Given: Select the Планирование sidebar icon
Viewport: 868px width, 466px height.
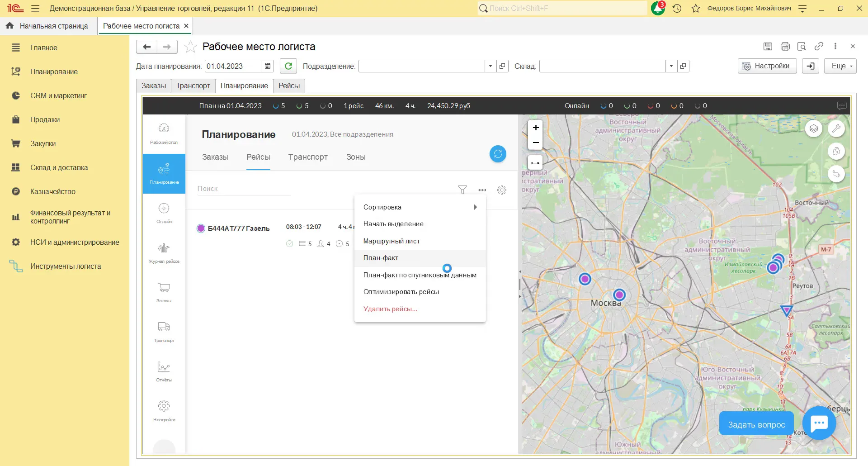Looking at the screenshot, I should (164, 174).
